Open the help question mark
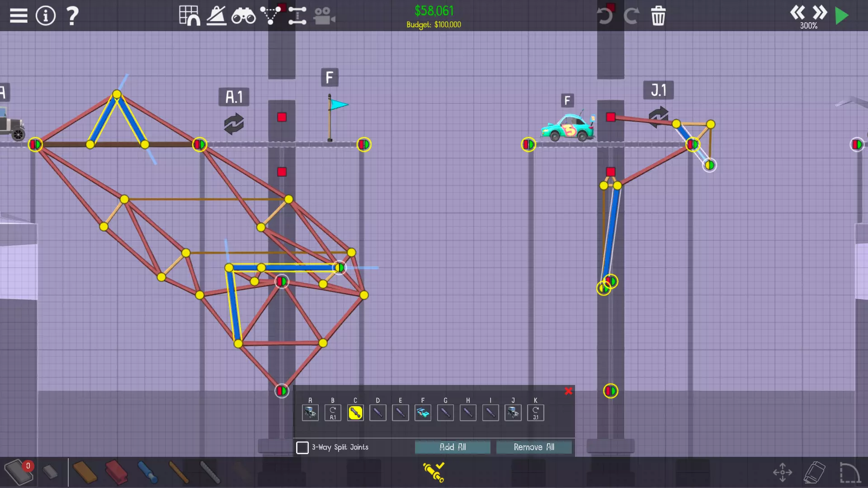The height and width of the screenshot is (488, 868). [72, 16]
